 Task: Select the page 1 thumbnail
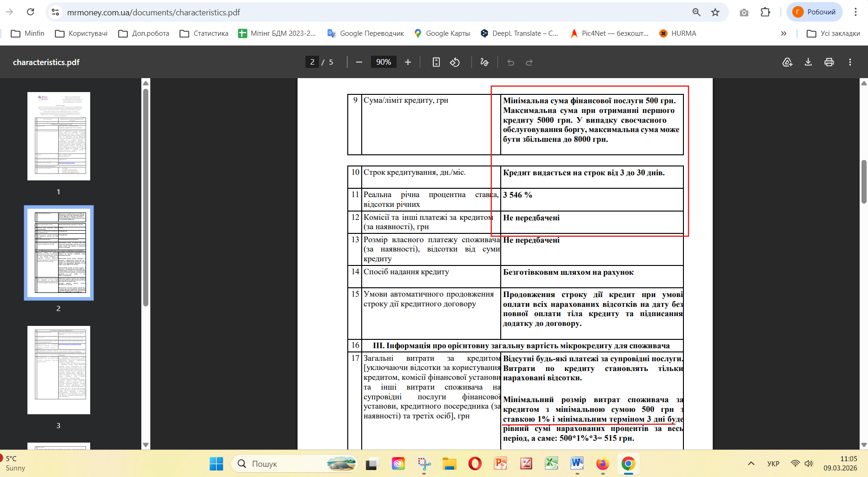coord(59,136)
